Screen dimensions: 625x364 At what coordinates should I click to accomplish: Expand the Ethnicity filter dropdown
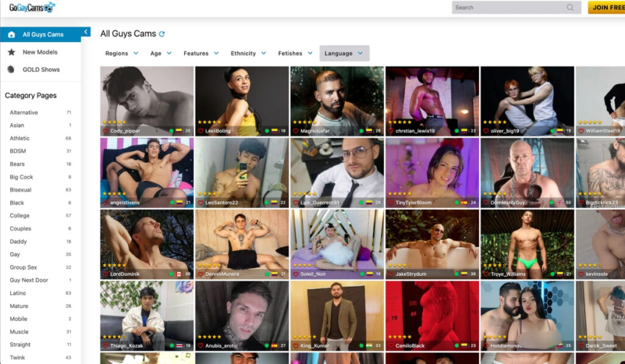(248, 54)
